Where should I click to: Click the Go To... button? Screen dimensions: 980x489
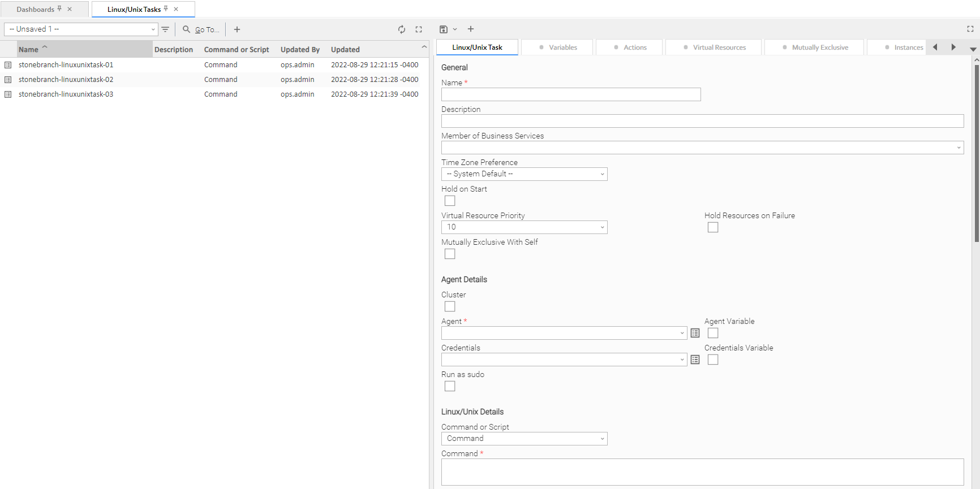pos(201,29)
